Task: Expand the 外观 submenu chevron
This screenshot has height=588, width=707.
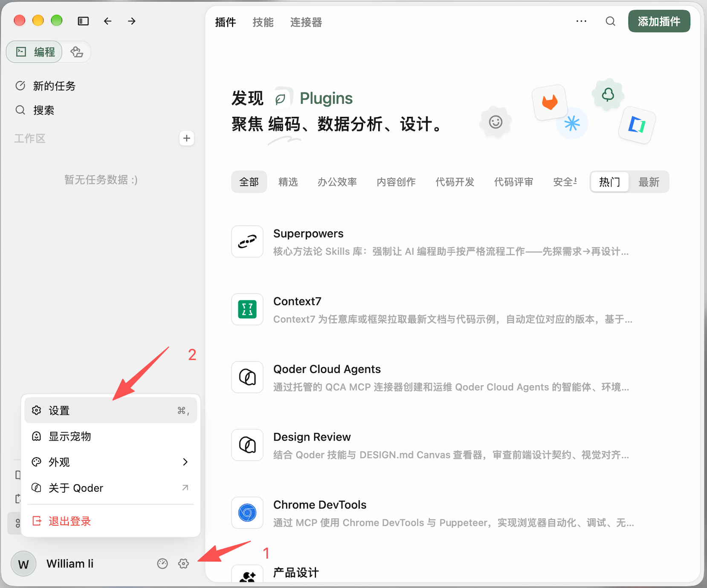Action: [185, 462]
